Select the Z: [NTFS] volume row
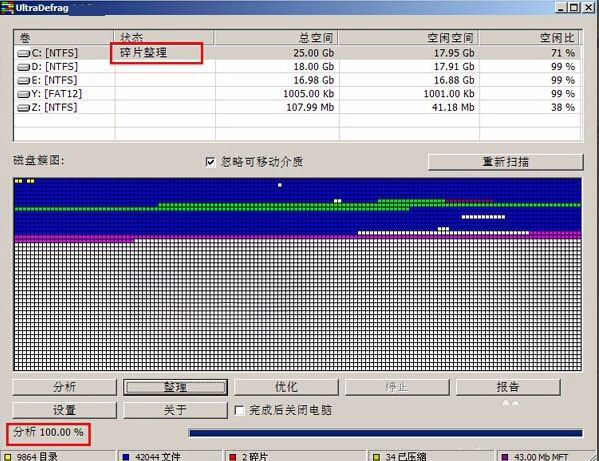The height and width of the screenshot is (461, 599). point(298,108)
